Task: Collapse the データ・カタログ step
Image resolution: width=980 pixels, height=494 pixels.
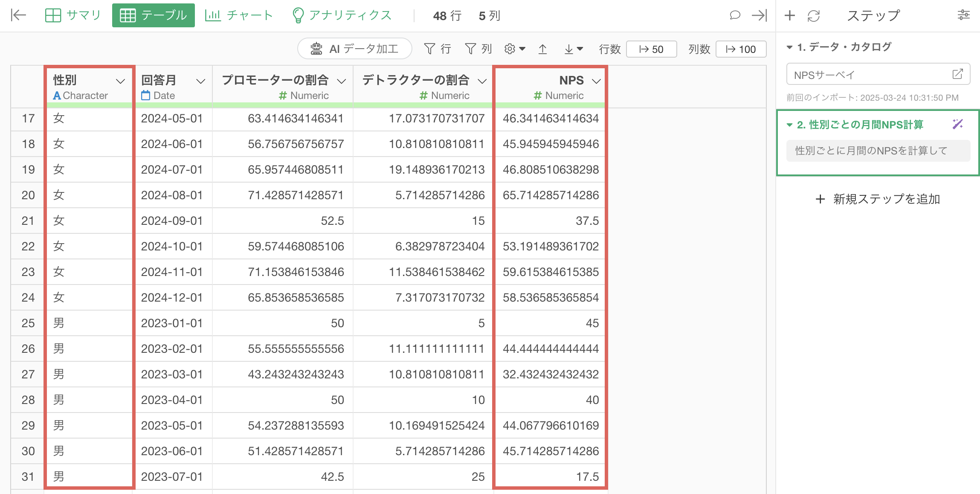Action: coord(790,47)
